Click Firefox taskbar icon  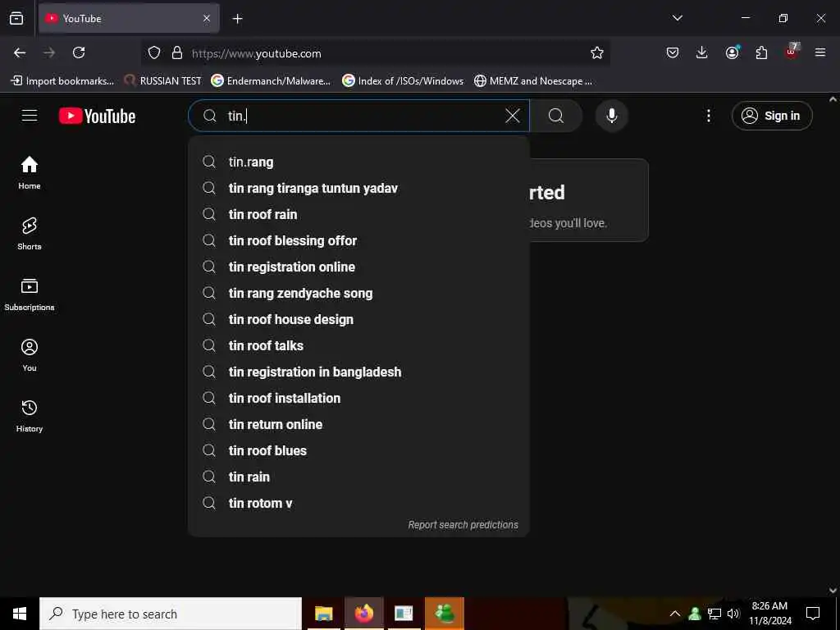[363, 614]
